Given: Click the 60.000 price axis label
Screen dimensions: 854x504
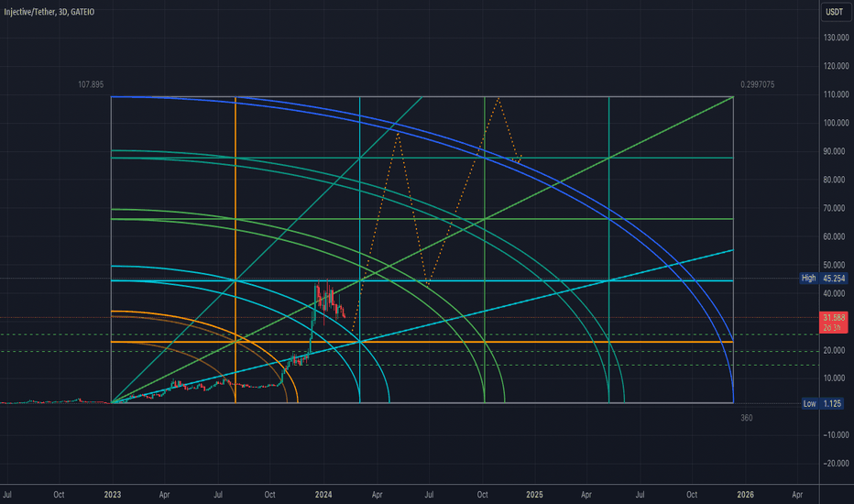Looking at the screenshot, I should click(835, 236).
